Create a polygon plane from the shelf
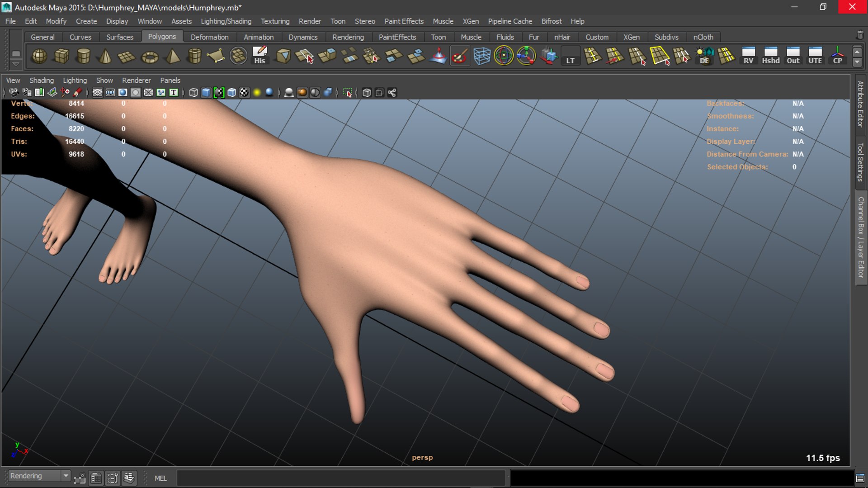868x488 pixels. [127, 56]
